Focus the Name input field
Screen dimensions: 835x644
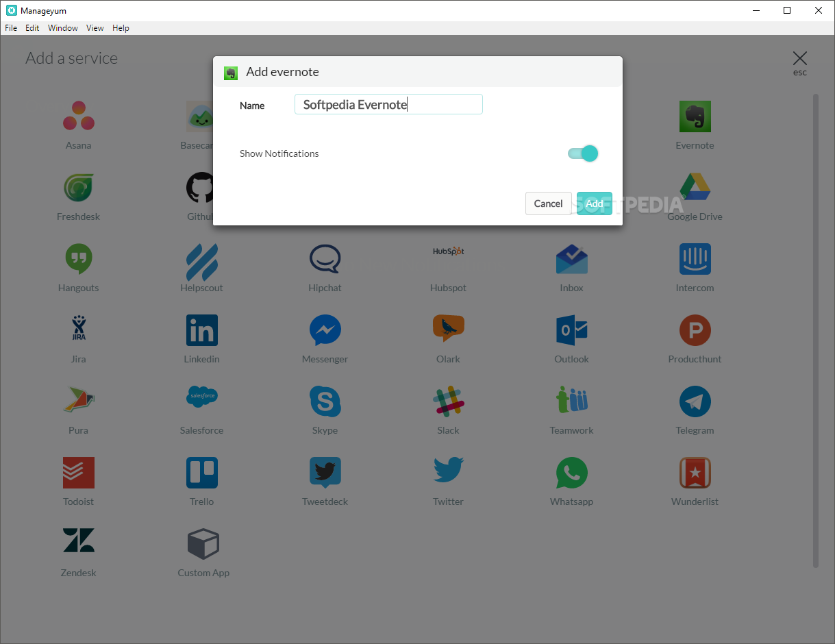point(388,104)
